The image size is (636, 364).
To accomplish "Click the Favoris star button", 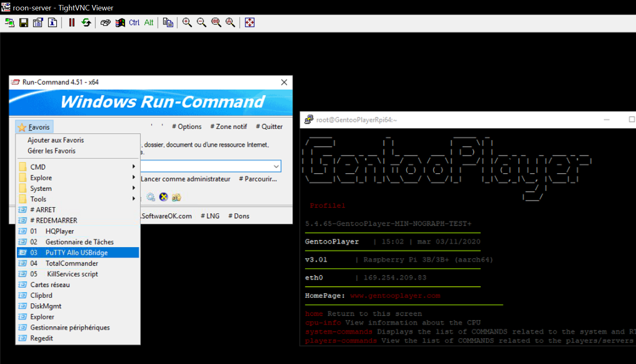I will click(x=34, y=127).
